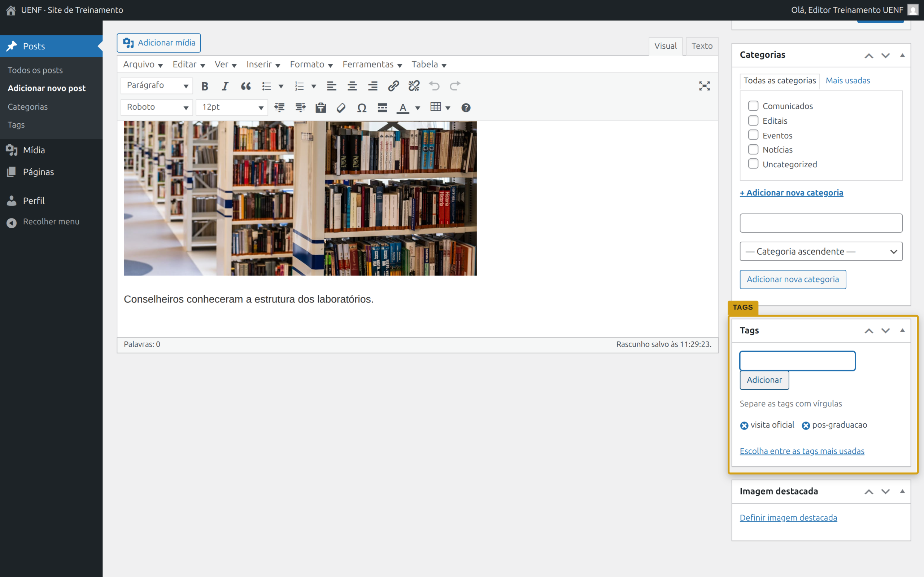
Task: Open the Formato menu
Action: 311,65
